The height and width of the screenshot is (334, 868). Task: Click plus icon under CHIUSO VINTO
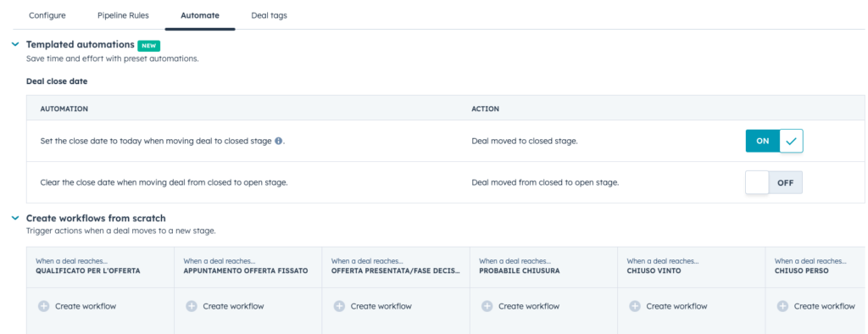635,306
